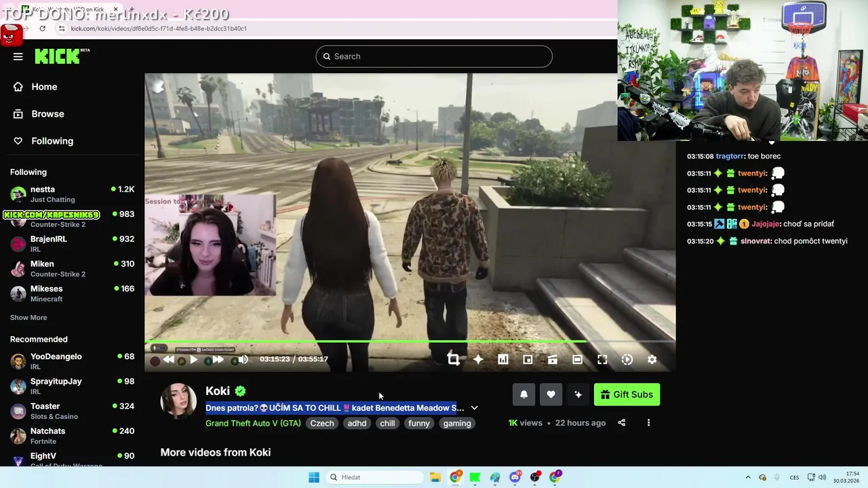Open Toaster Slots & Casino channel
Screen dimensions: 868x488
(x=72, y=411)
